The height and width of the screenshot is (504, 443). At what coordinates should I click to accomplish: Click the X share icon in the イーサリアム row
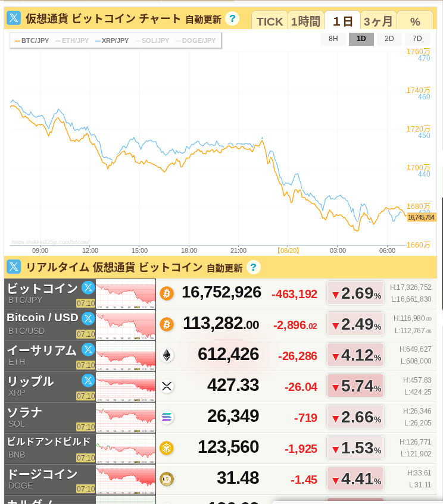(88, 349)
